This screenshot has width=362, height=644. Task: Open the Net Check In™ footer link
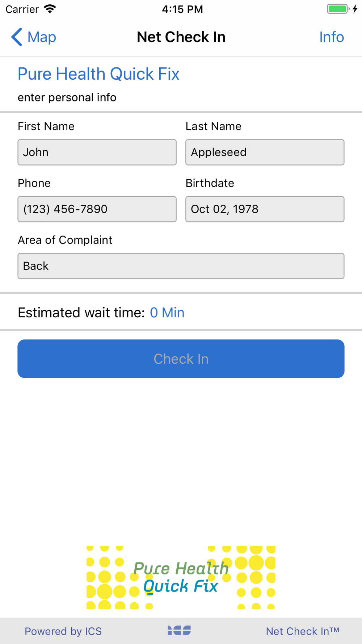[303, 631]
